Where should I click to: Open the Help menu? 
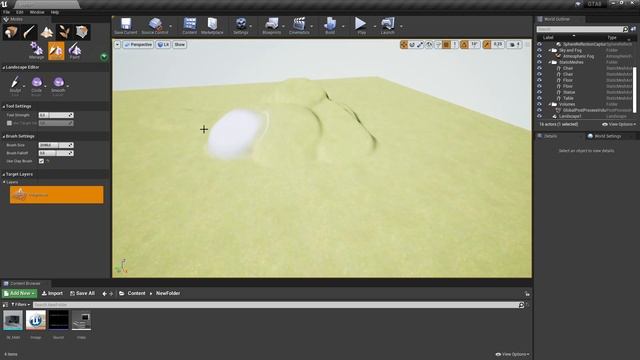[54, 12]
